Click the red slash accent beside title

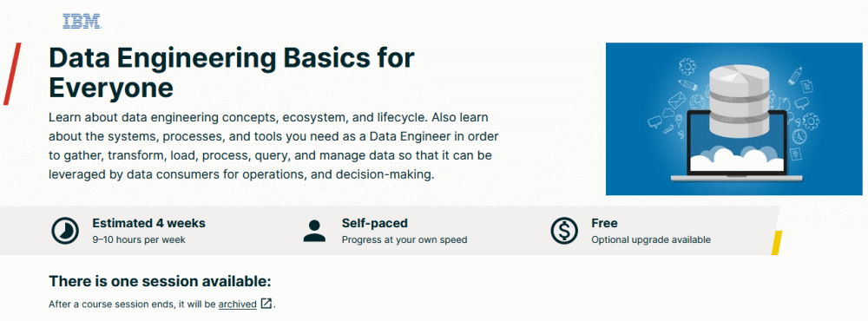click(12, 74)
